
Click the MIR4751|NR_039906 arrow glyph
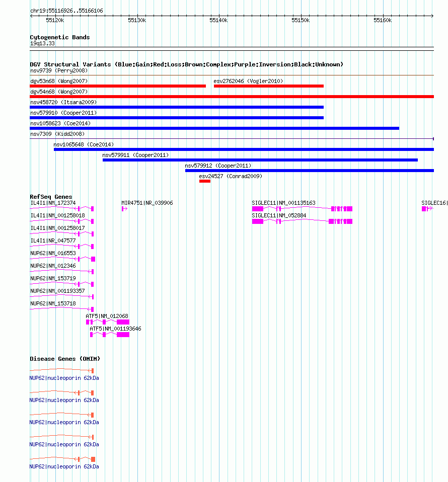point(124,209)
